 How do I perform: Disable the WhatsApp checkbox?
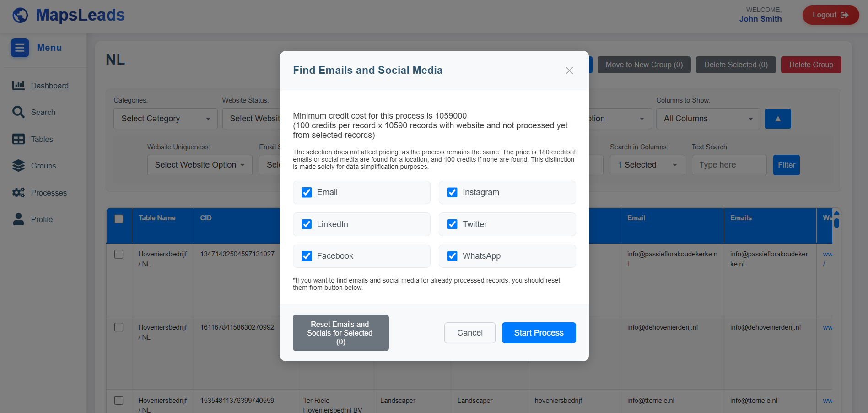(x=452, y=256)
